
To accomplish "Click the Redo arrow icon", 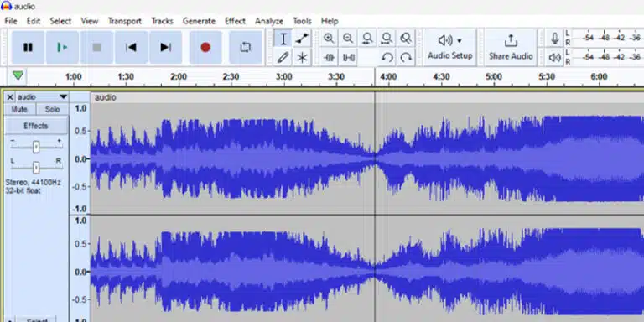I will click(406, 58).
